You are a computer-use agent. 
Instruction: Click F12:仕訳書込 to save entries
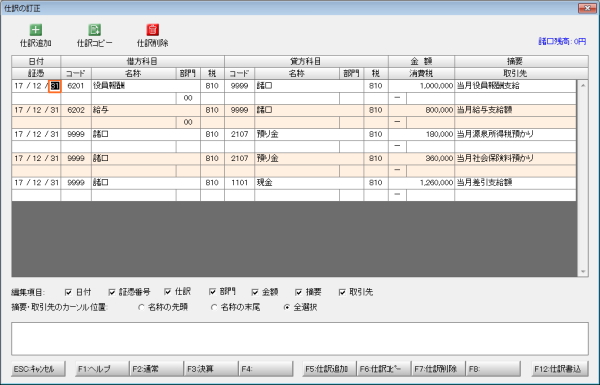pos(560,369)
